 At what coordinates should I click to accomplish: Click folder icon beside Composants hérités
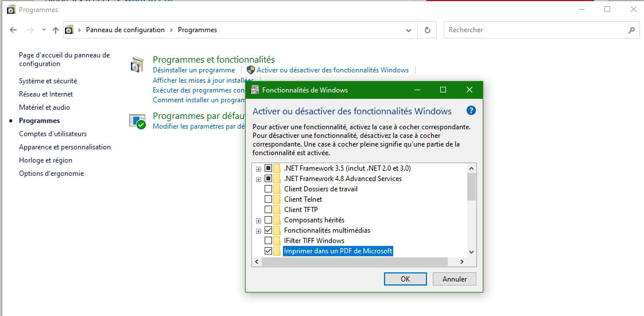pos(277,220)
